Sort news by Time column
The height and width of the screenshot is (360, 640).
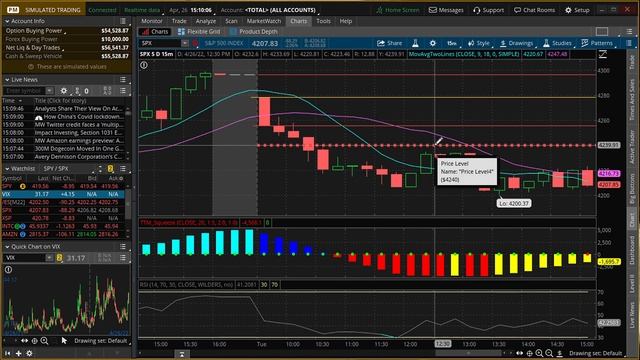[x=13, y=100]
